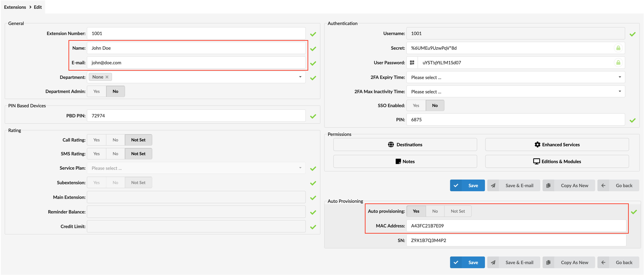Image resolution: width=644 pixels, height=275 pixels.
Task: Click top Save & E-mail paper plane button
Action: pyautogui.click(x=514, y=186)
